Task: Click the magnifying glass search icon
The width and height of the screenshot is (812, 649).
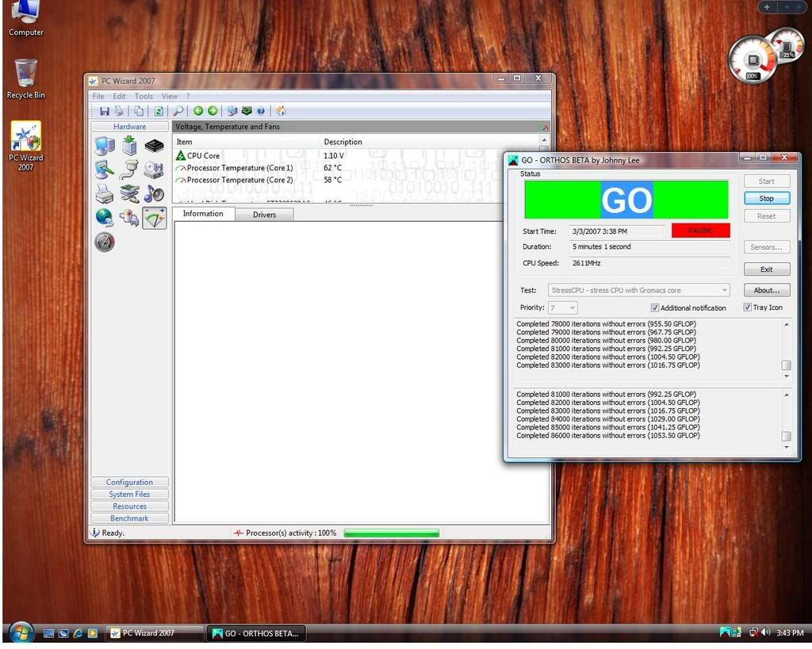Action: click(x=178, y=111)
